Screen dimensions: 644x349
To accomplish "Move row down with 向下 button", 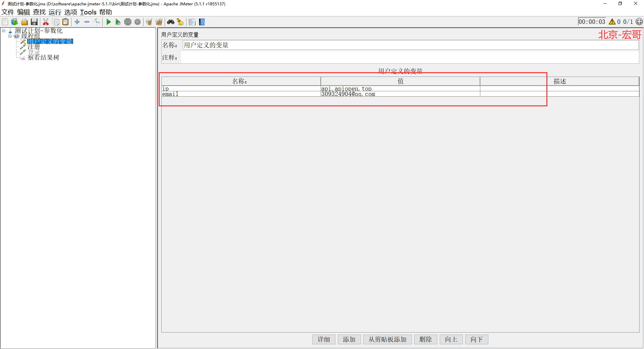I will [x=477, y=340].
